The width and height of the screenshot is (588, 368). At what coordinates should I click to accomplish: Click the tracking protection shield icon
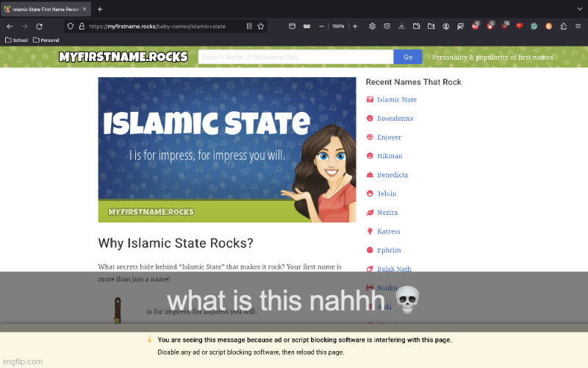tap(71, 26)
